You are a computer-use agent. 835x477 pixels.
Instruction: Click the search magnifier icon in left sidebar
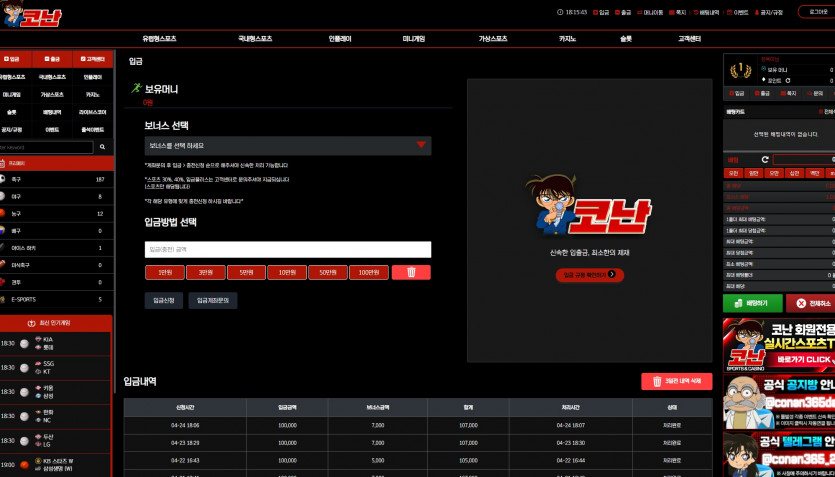103,147
